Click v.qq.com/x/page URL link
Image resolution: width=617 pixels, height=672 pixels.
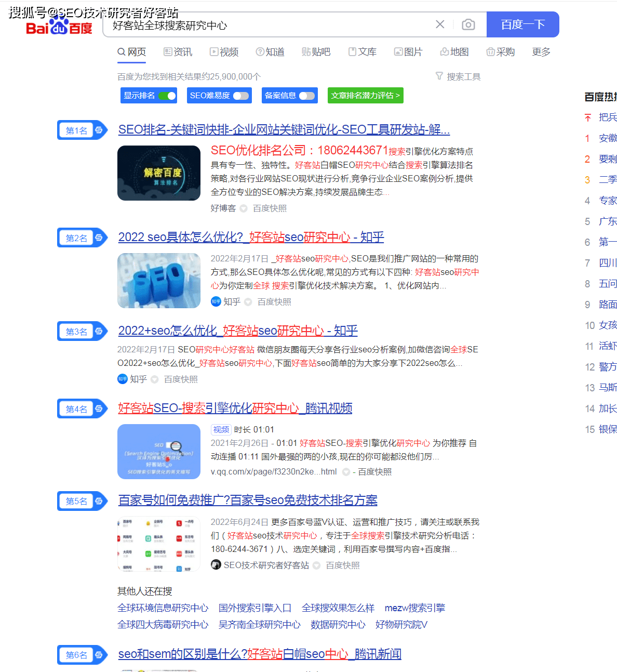coord(274,471)
